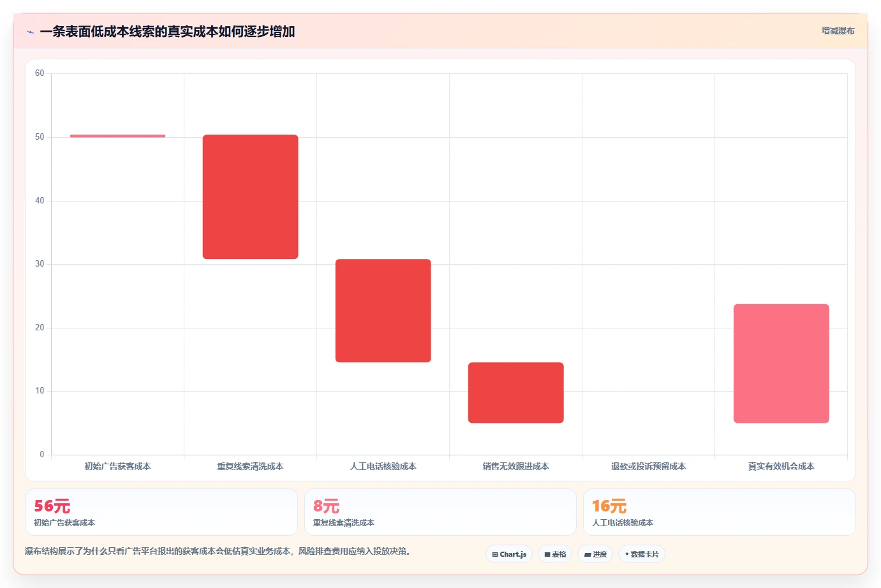Click the 56元 value card
This screenshot has height=588, width=881.
(x=161, y=512)
